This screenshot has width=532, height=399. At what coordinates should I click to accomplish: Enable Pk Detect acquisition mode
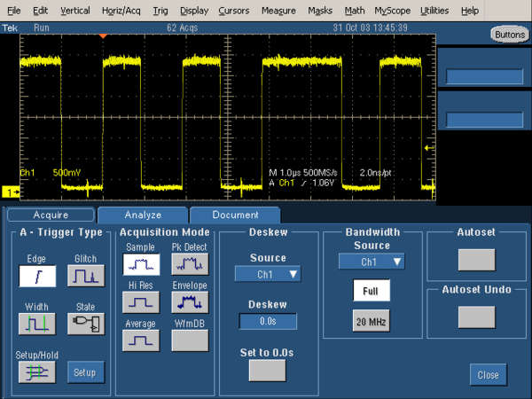[189, 264]
